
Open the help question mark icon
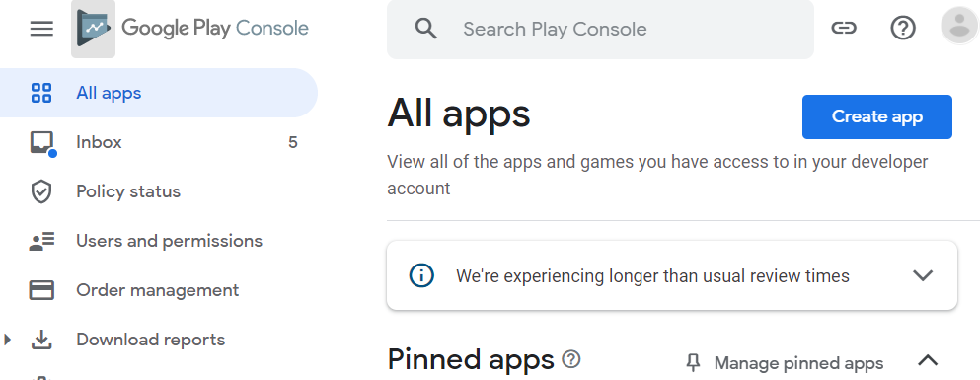[902, 28]
